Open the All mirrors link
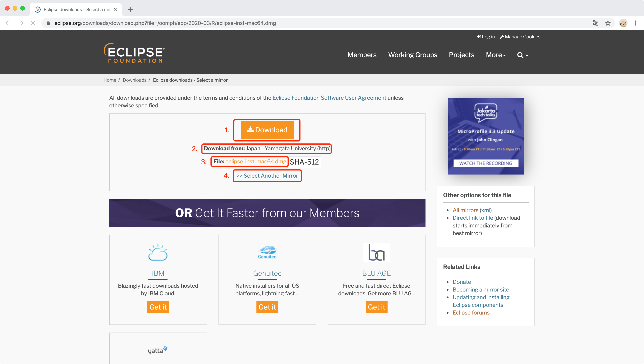The width and height of the screenshot is (644, 364). (465, 210)
